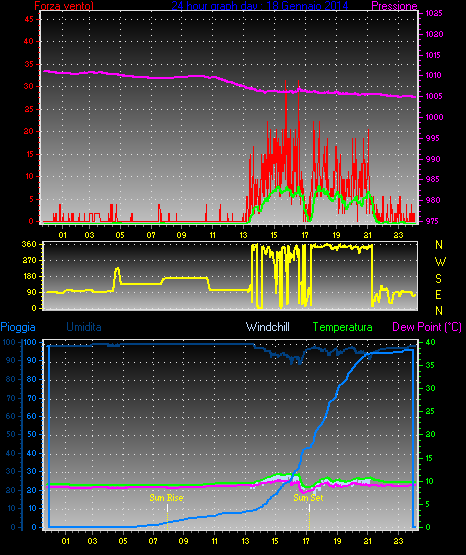Select the 'Umidita' legend label

coord(84,327)
